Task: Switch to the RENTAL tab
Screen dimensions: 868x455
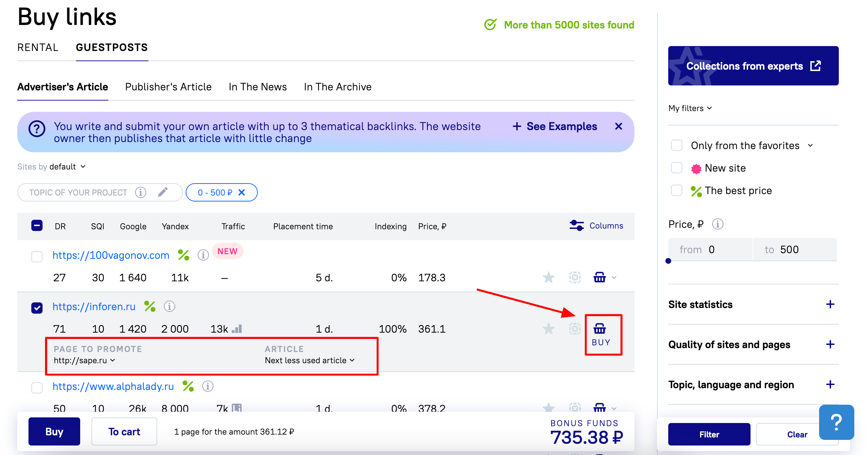Action: [x=38, y=47]
